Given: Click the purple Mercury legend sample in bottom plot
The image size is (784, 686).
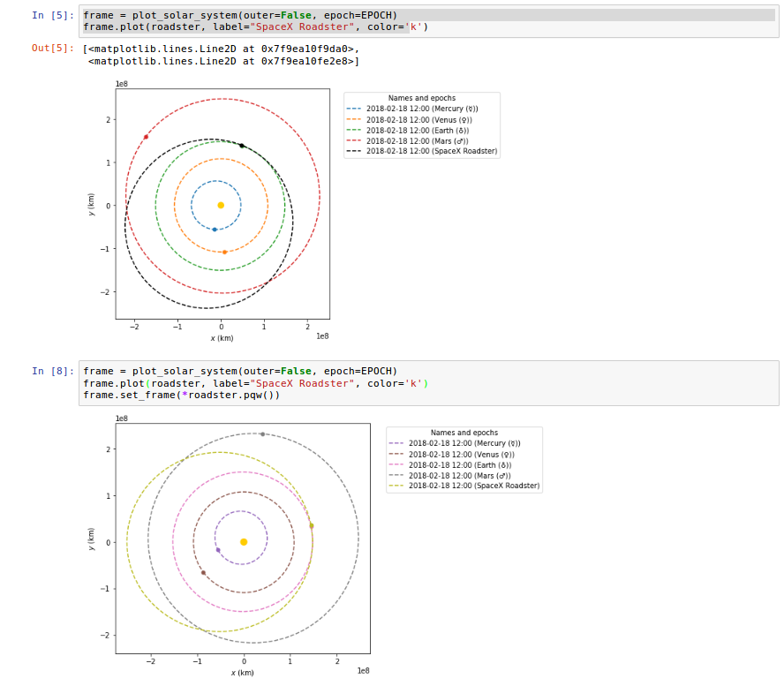Looking at the screenshot, I should click(396, 442).
